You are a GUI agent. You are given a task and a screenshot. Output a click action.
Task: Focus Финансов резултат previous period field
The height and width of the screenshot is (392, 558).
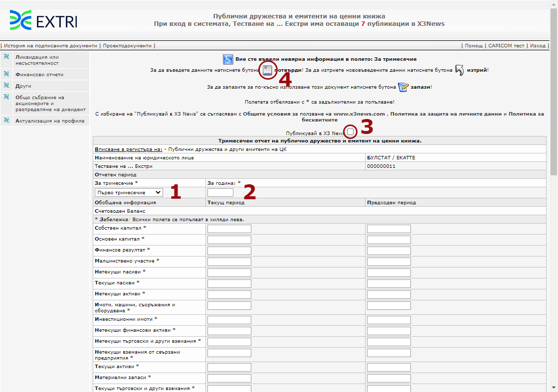388,251
